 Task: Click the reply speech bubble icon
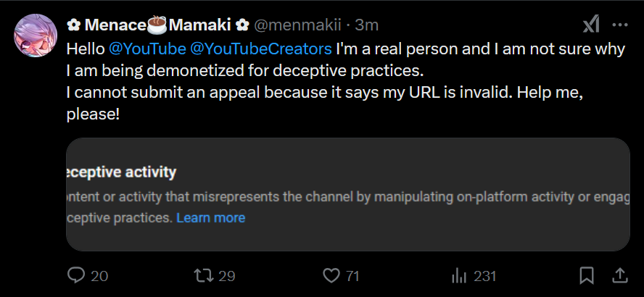pos(76,276)
